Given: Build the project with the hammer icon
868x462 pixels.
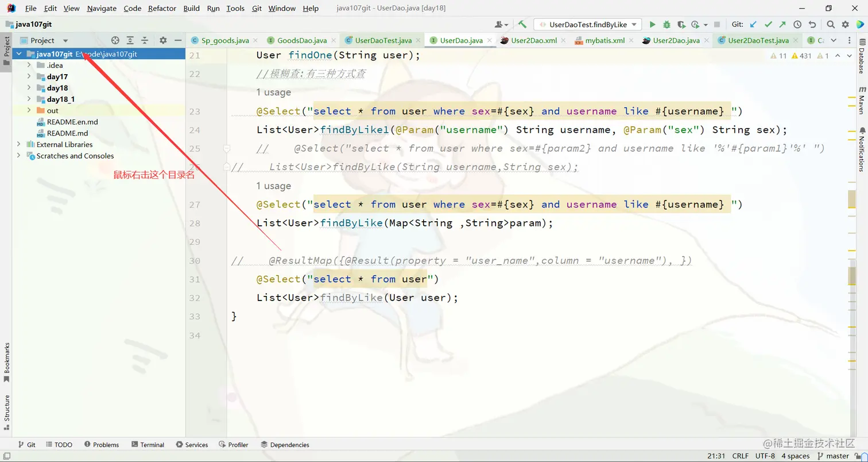Looking at the screenshot, I should click(522, 25).
